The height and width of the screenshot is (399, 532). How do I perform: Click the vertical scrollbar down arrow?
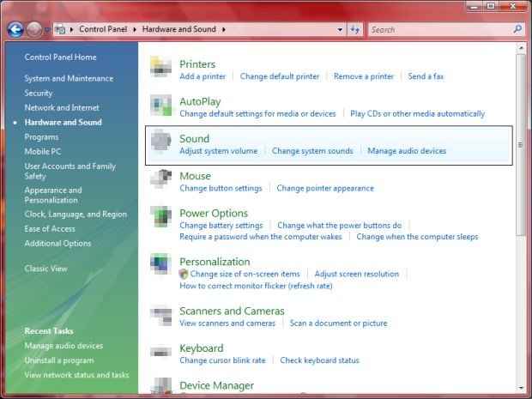(521, 387)
